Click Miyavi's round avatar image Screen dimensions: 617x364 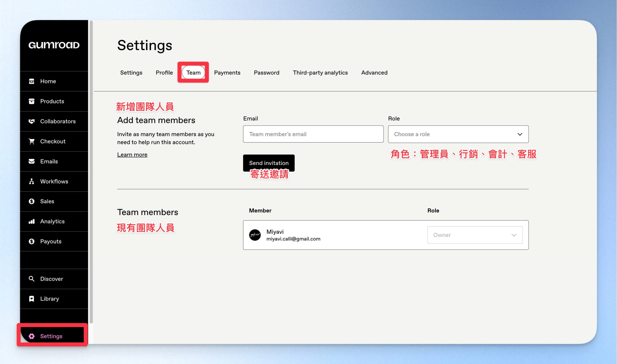[x=255, y=235]
